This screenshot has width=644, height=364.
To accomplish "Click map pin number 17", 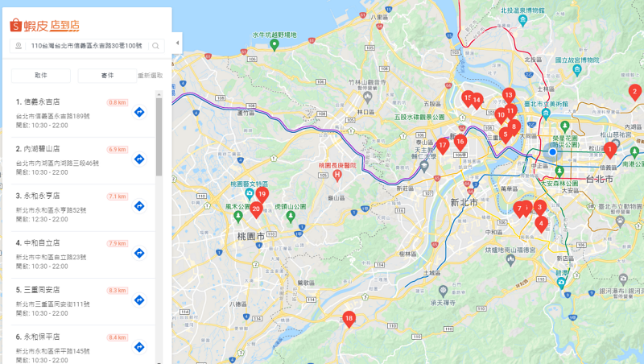I will [442, 147].
